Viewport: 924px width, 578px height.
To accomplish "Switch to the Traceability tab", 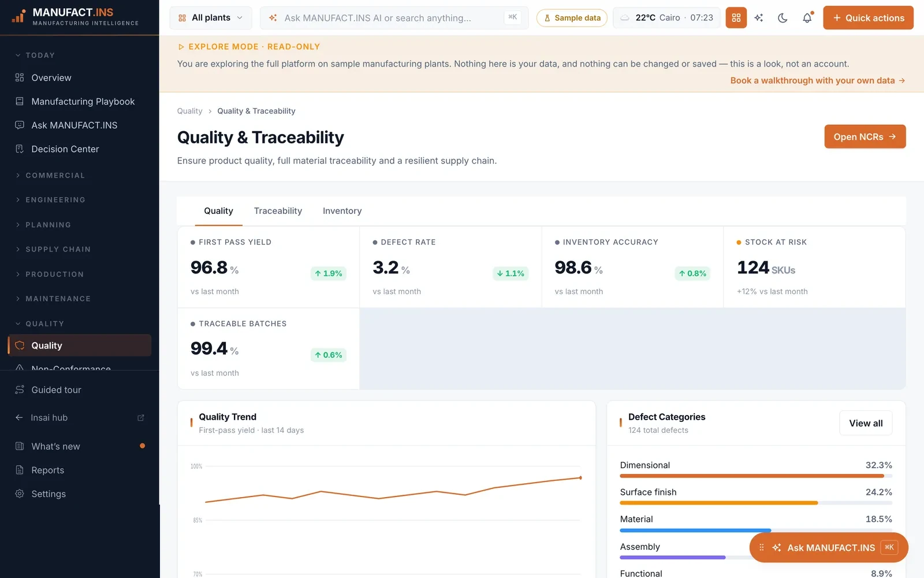I will pos(278,211).
